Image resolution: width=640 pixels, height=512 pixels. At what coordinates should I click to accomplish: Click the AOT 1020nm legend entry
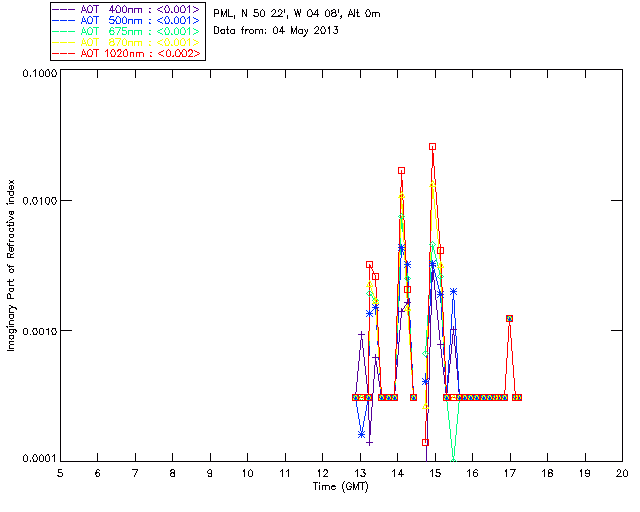[126, 53]
